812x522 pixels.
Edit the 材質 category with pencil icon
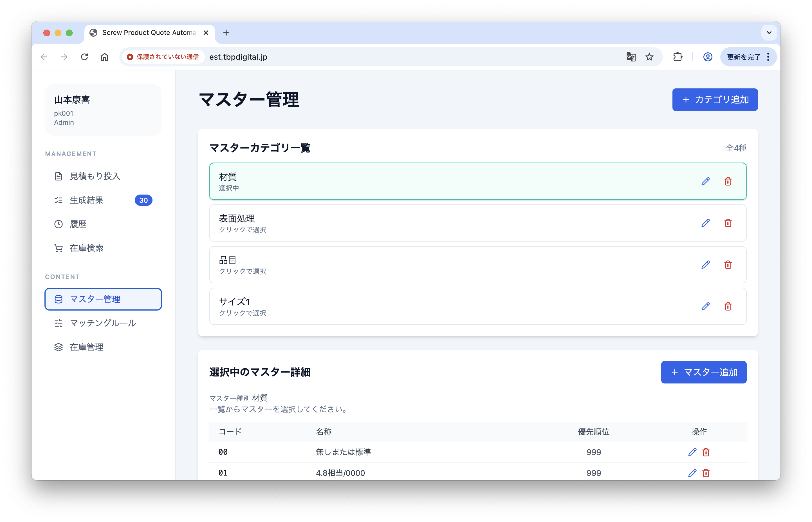pos(706,181)
